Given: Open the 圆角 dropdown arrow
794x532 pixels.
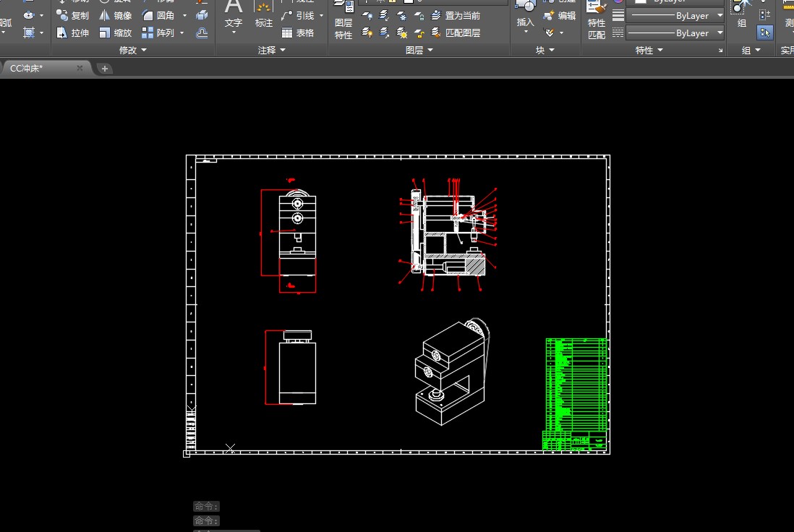Looking at the screenshot, I should coord(184,16).
